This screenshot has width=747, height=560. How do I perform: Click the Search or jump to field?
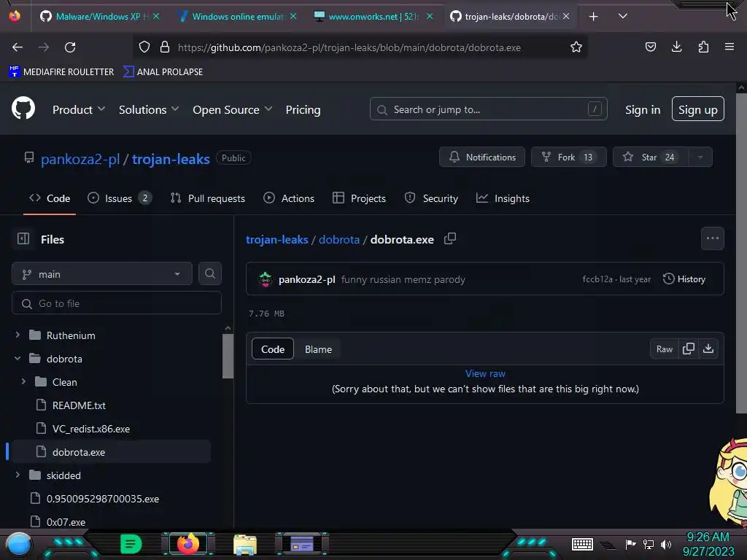pos(488,109)
